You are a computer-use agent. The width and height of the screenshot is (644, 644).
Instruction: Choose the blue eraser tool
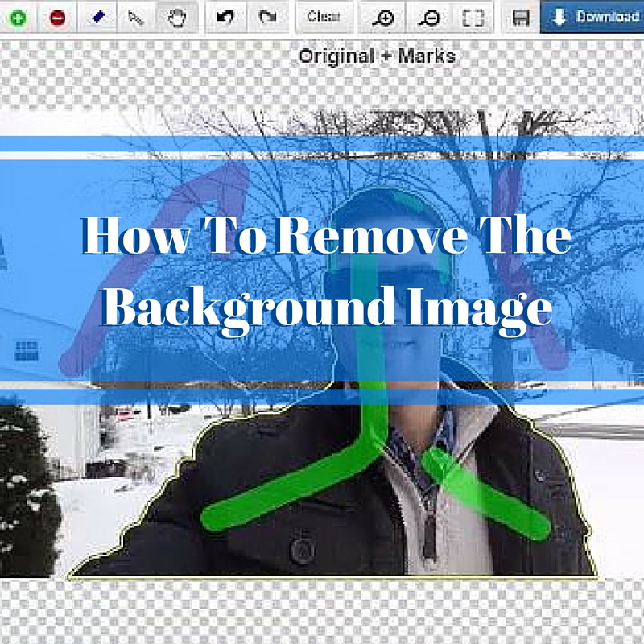(97, 17)
